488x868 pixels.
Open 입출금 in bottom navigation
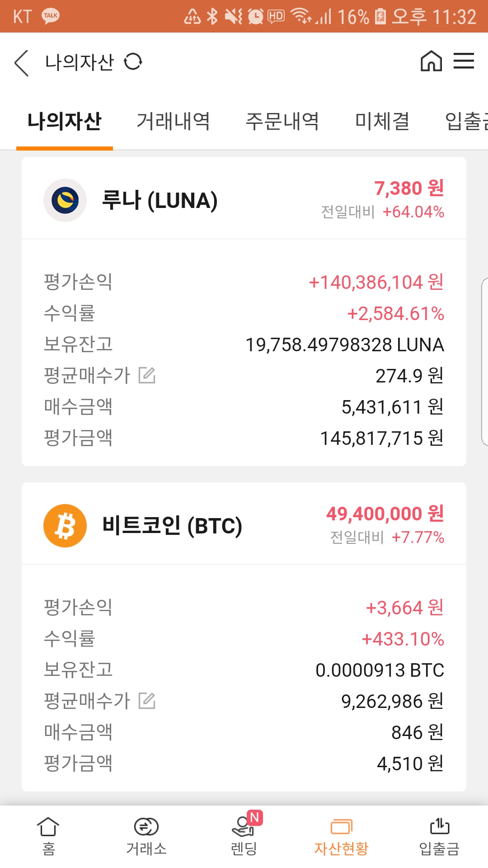coord(439,836)
